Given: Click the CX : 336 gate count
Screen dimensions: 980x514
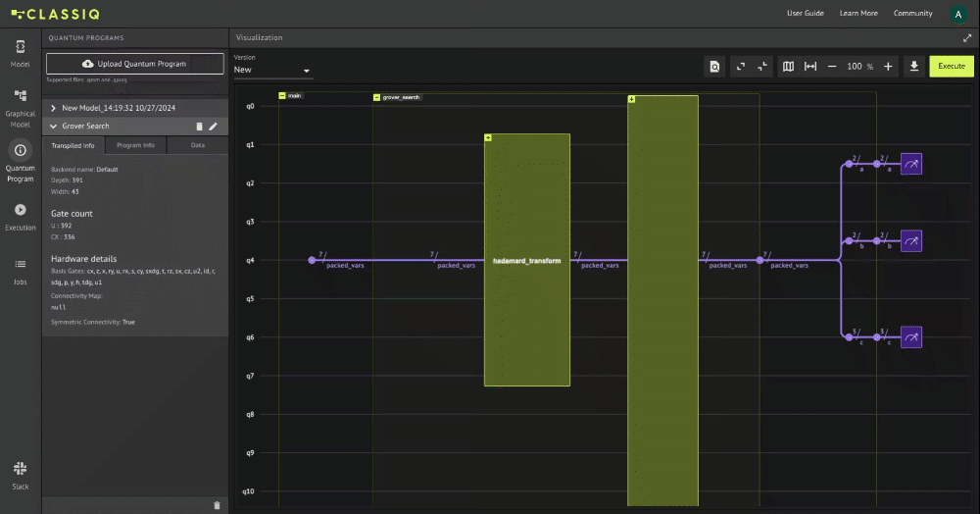Looking at the screenshot, I should tap(63, 237).
